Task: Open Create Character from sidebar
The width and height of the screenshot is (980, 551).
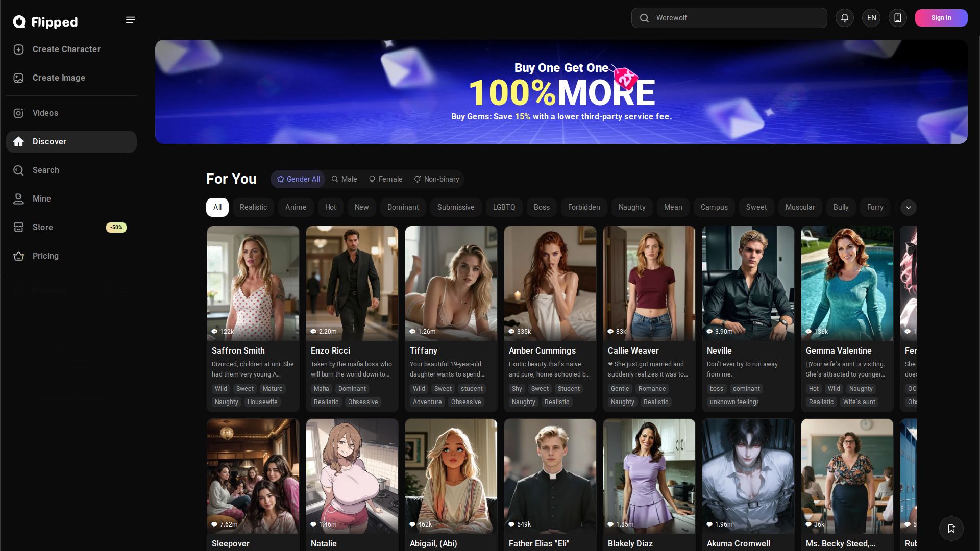Action: [71, 49]
